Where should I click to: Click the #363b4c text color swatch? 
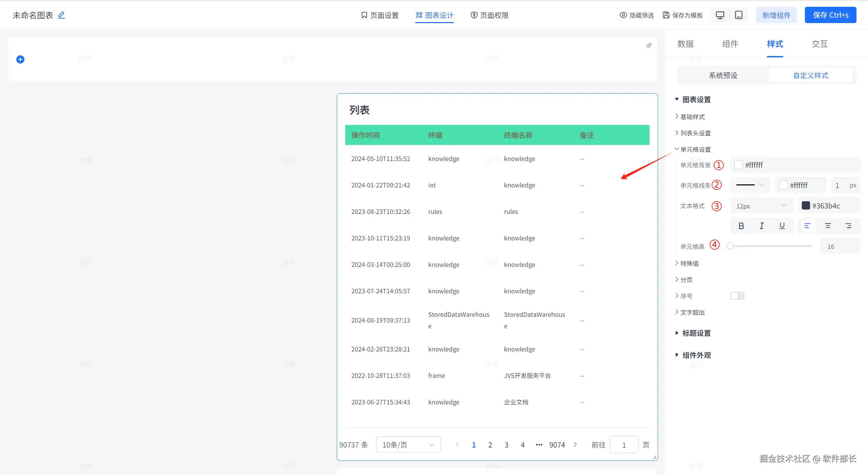[806, 205]
